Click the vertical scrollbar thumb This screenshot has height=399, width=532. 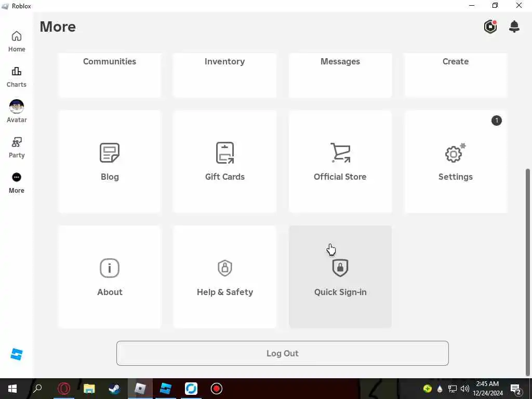pos(528,272)
